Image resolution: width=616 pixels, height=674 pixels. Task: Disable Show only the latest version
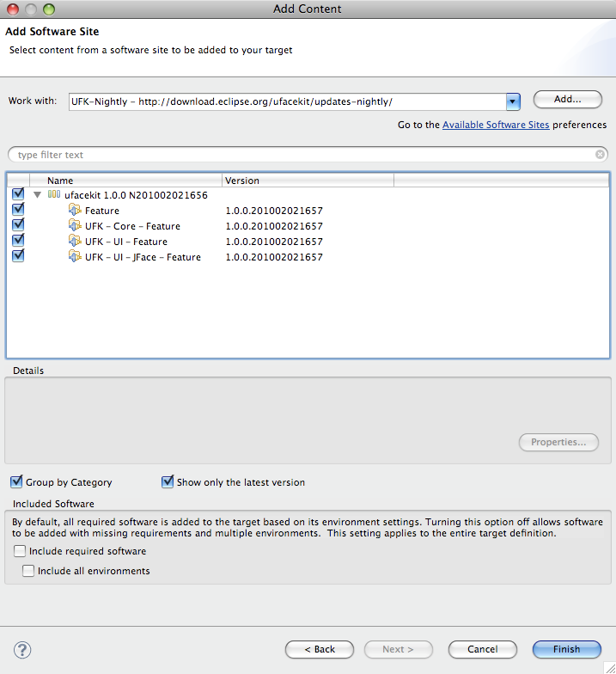coord(168,482)
